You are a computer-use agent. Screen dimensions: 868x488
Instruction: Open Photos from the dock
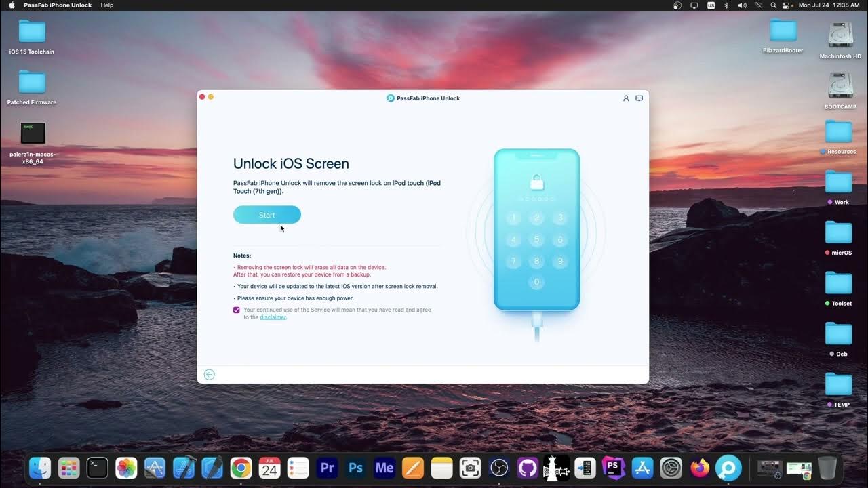pos(126,468)
